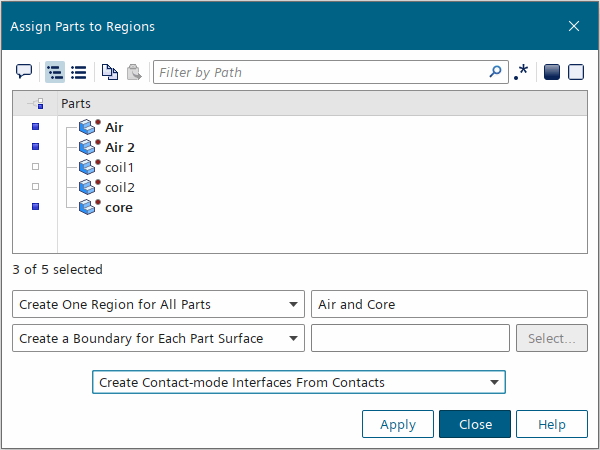The width and height of the screenshot is (600, 450).
Task: Click the Air and Core region name field
Action: [449, 304]
